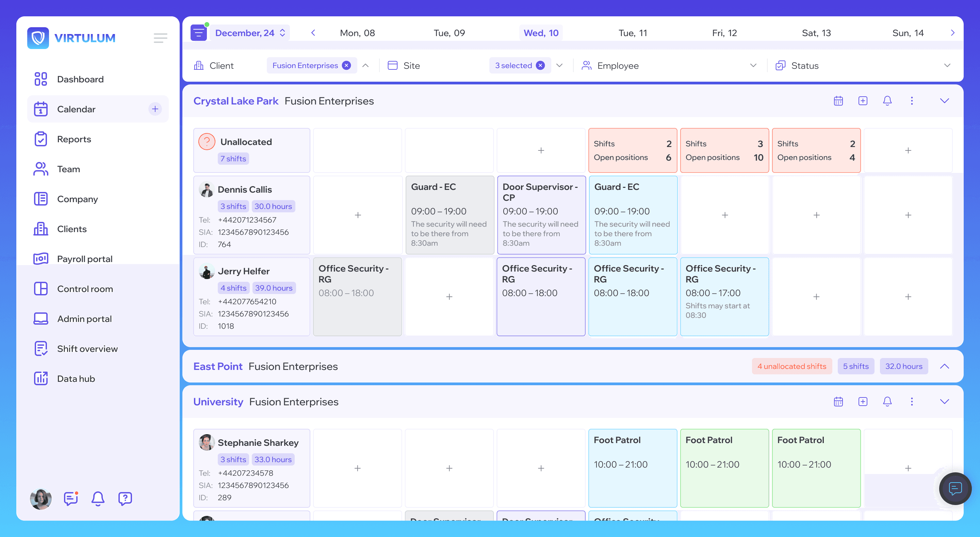Click the 7 shifts unallocated badge

point(233,159)
